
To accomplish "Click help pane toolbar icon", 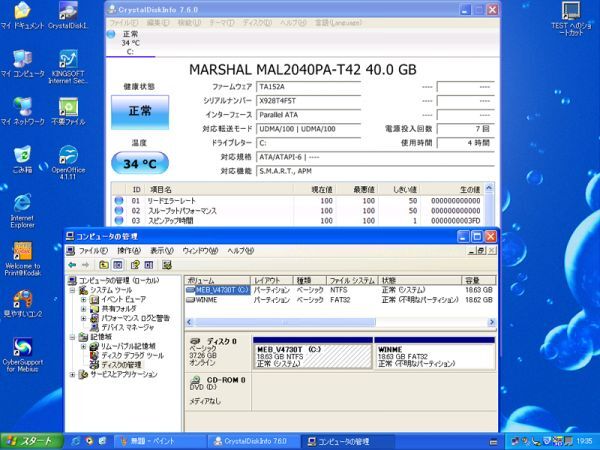I will click(x=149, y=265).
